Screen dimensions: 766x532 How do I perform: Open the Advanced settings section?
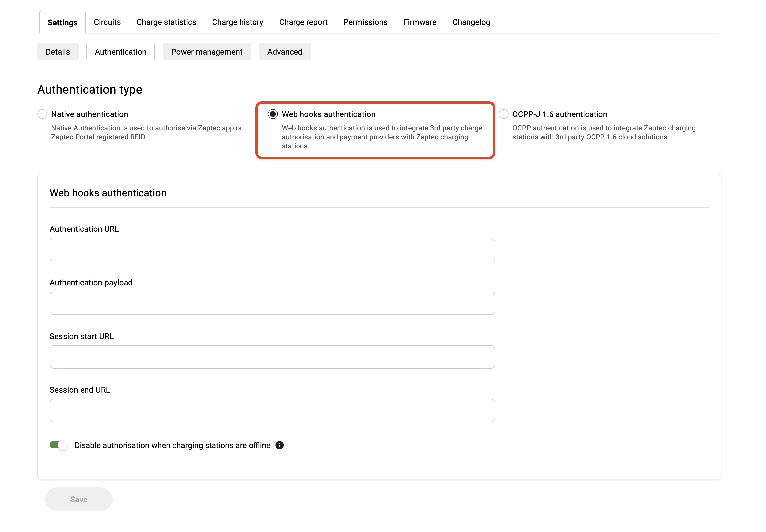tap(285, 52)
